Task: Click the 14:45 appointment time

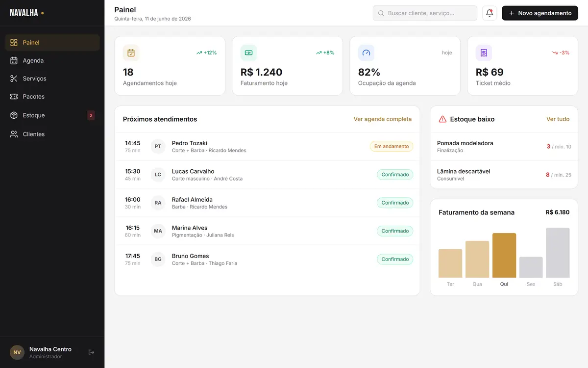Action: [x=133, y=143]
